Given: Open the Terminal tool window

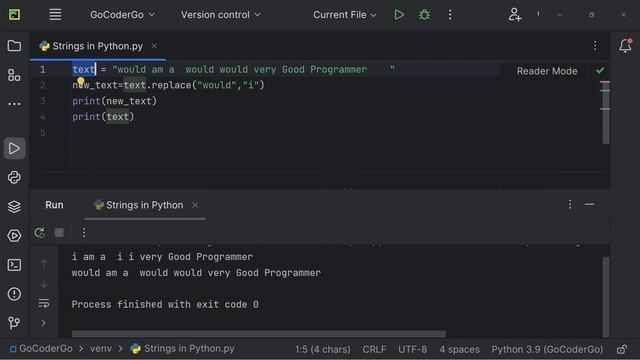Looking at the screenshot, I should coord(14,265).
